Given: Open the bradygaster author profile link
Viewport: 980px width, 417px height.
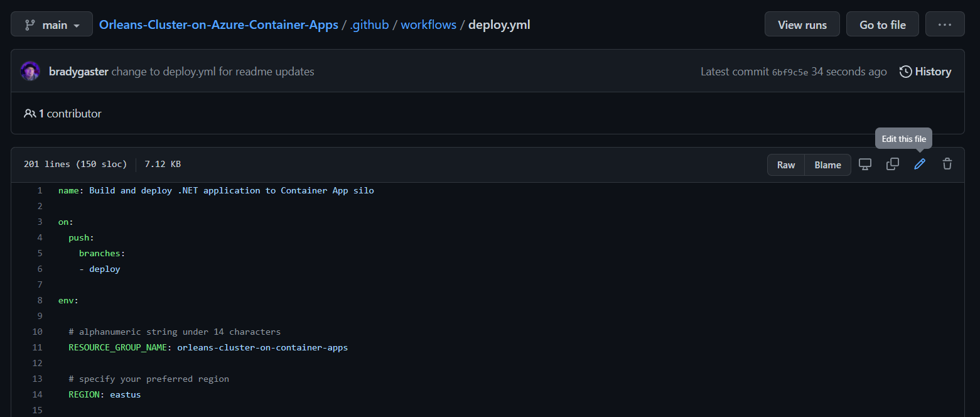Looking at the screenshot, I should tap(78, 72).
